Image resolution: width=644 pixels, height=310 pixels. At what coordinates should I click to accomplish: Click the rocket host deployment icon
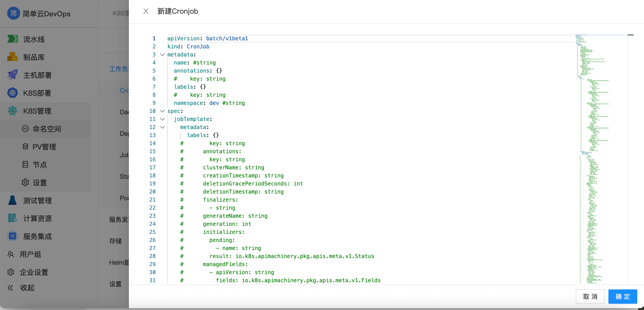(13, 75)
